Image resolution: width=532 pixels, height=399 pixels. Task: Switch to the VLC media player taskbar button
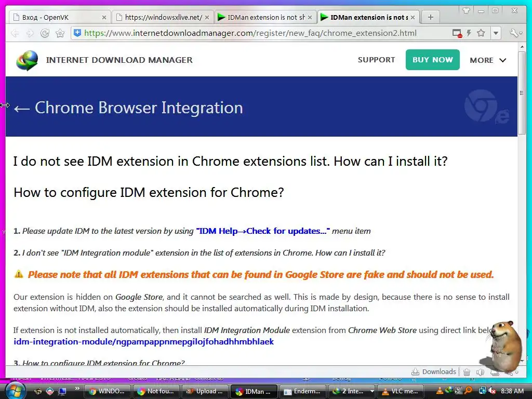(401, 391)
